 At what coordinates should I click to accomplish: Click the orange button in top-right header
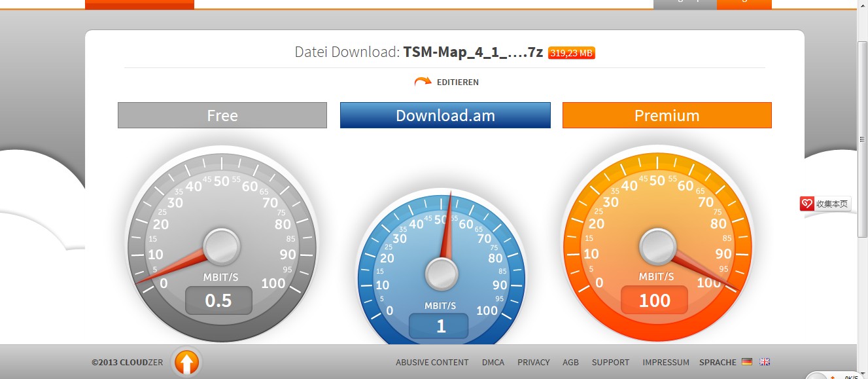(744, 4)
